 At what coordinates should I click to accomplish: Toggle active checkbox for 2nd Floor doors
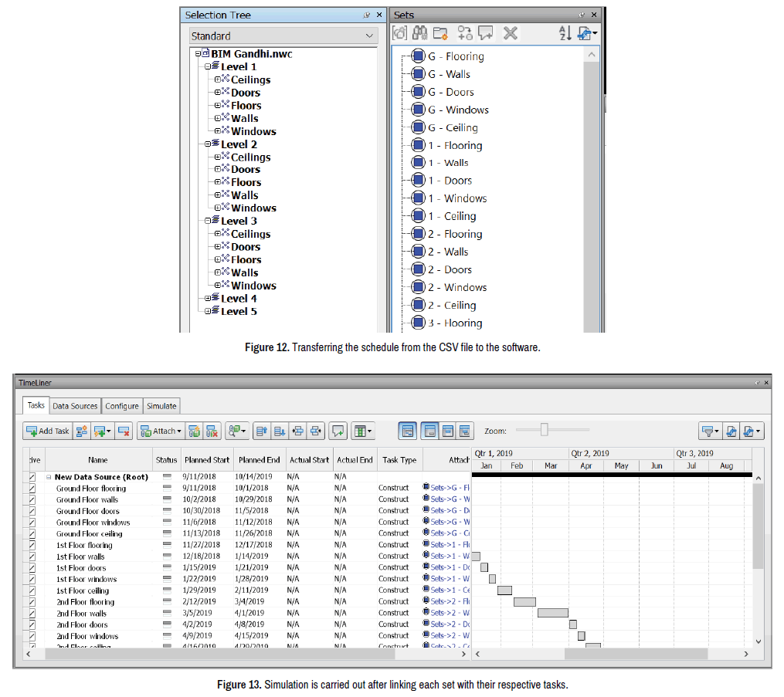pyautogui.click(x=32, y=624)
